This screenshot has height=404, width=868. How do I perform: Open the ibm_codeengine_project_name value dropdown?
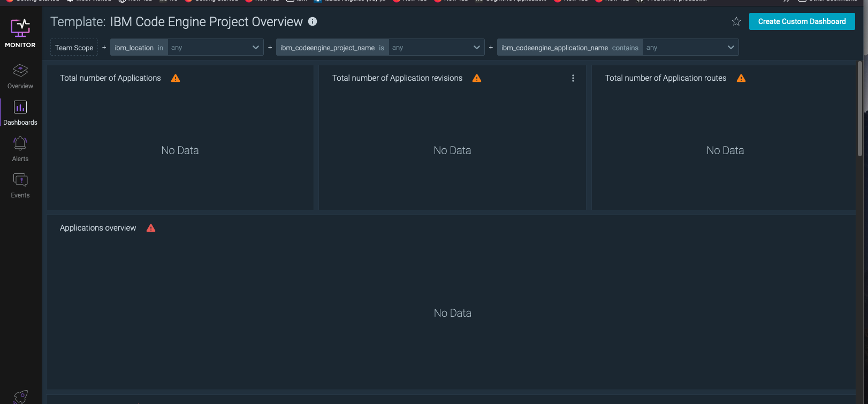click(436, 48)
